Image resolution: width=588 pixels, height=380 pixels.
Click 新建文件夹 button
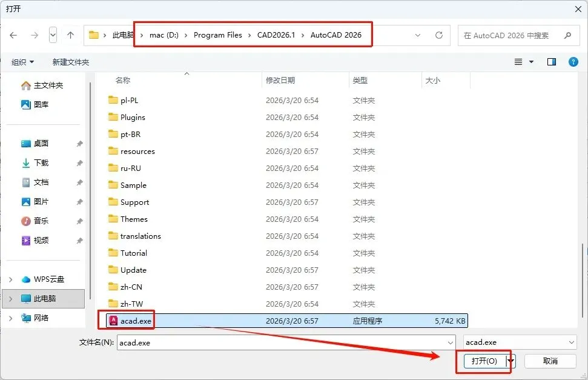[70, 62]
